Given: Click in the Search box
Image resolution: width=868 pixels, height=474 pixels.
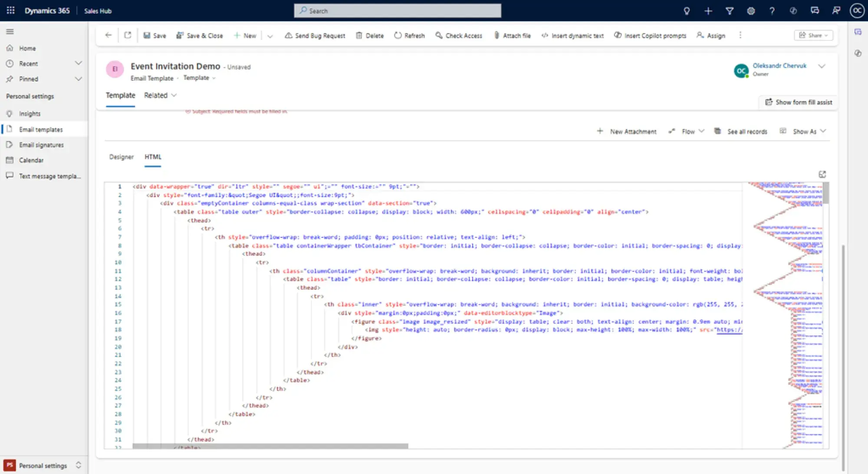Looking at the screenshot, I should pyautogui.click(x=398, y=11).
